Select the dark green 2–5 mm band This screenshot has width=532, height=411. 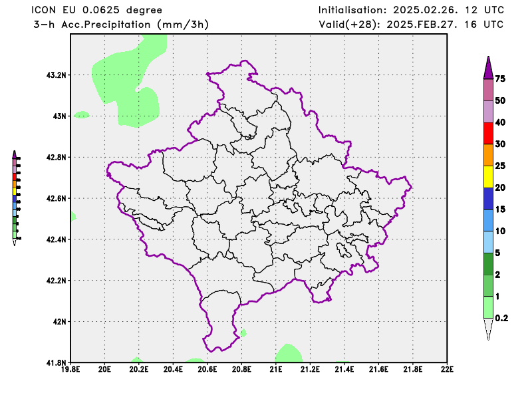tap(488, 264)
